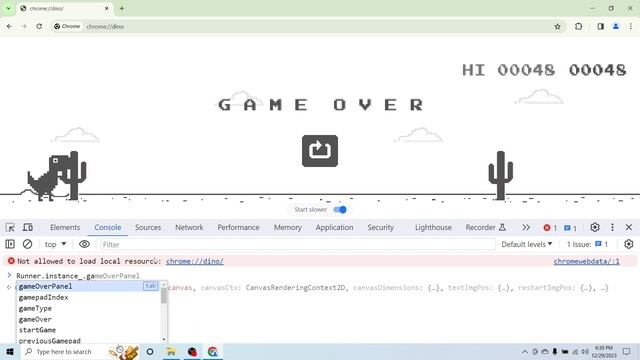Reload the page
Screen dimensions: 640x360
coord(39,26)
